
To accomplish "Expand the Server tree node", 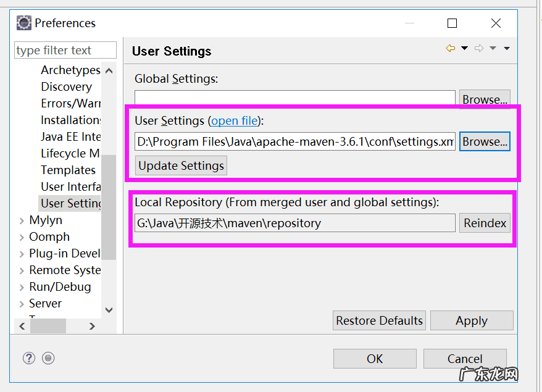I will 22,304.
